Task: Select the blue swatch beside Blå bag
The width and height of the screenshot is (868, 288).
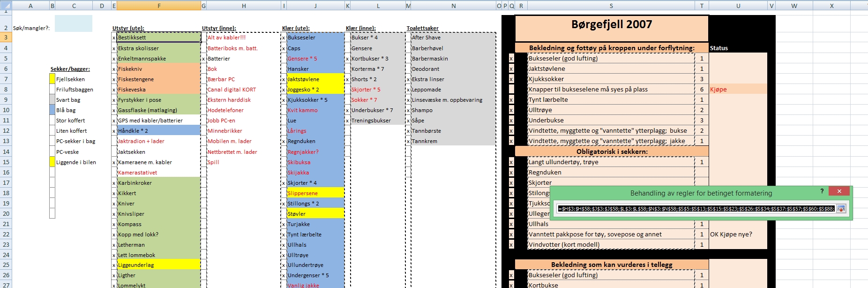Action: tap(52, 110)
